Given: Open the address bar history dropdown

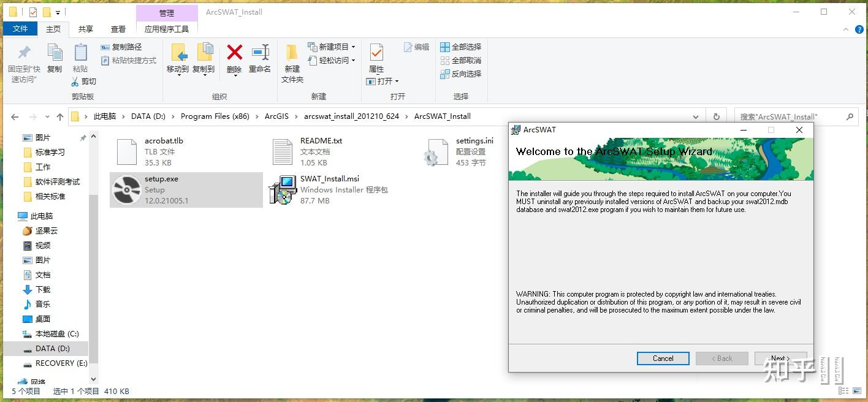Looking at the screenshot, I should 695,116.
